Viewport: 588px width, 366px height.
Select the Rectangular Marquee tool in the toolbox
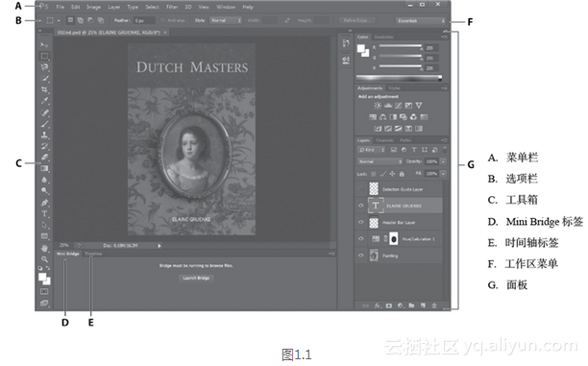[x=44, y=57]
